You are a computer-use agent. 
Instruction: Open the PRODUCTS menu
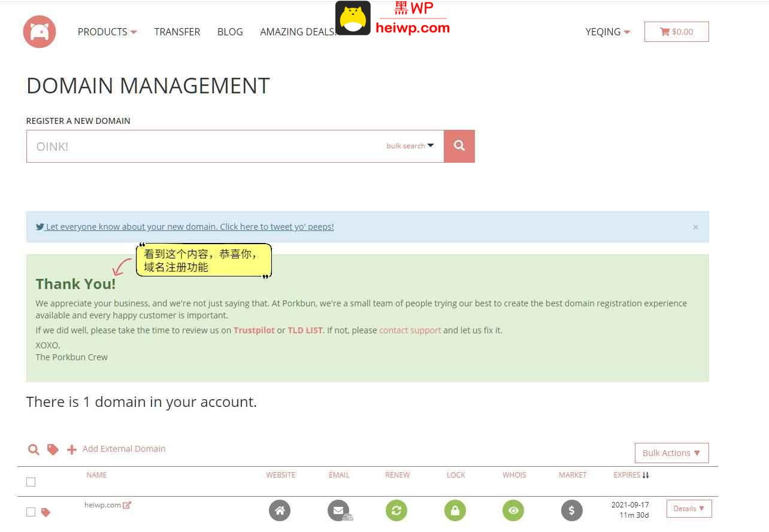tap(107, 32)
